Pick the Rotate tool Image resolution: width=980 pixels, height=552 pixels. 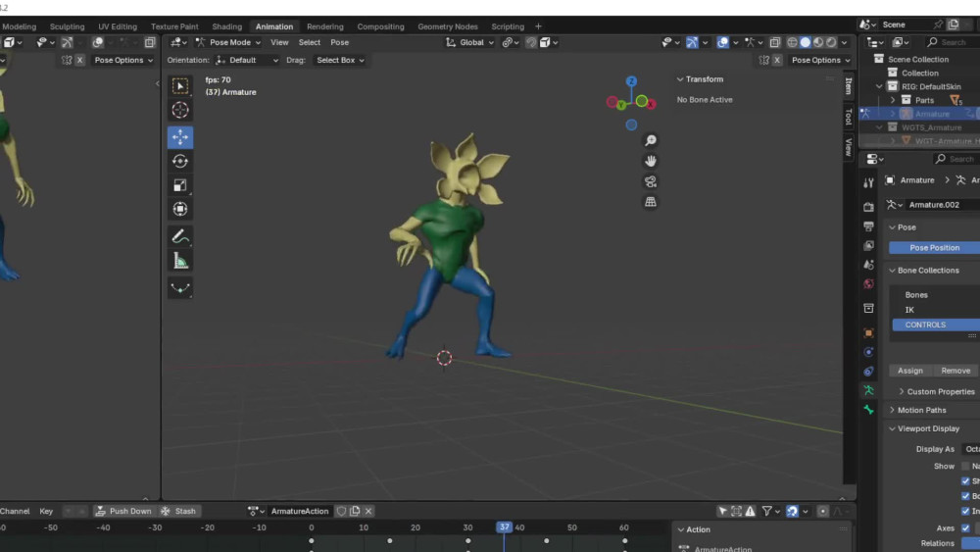[180, 162]
